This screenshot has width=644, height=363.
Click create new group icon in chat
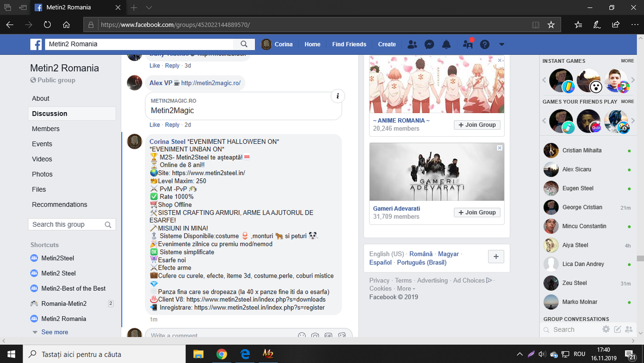pos(629,329)
